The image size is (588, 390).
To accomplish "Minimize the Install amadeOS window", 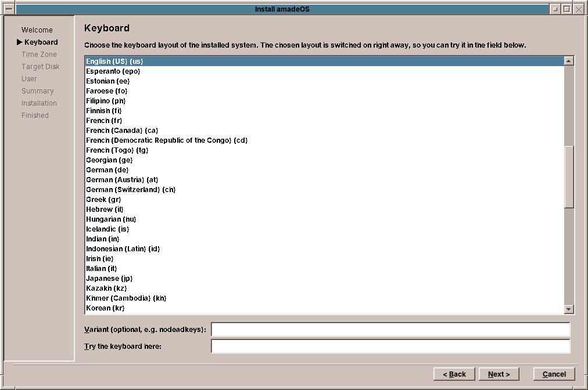I will tap(555, 9).
